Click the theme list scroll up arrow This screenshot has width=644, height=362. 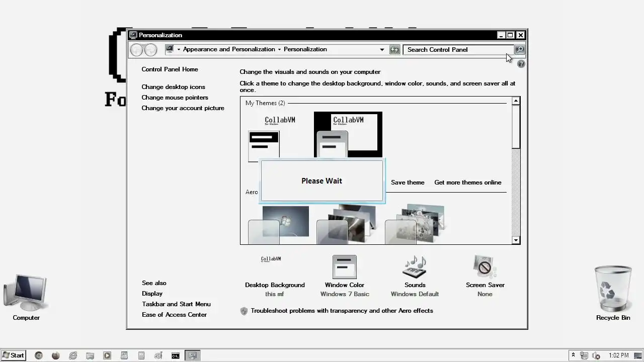(516, 101)
